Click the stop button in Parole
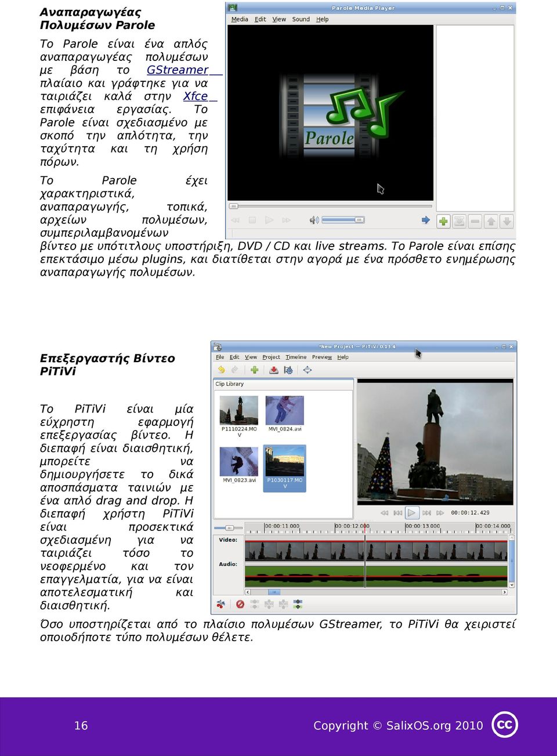557x756 pixels. 252,220
